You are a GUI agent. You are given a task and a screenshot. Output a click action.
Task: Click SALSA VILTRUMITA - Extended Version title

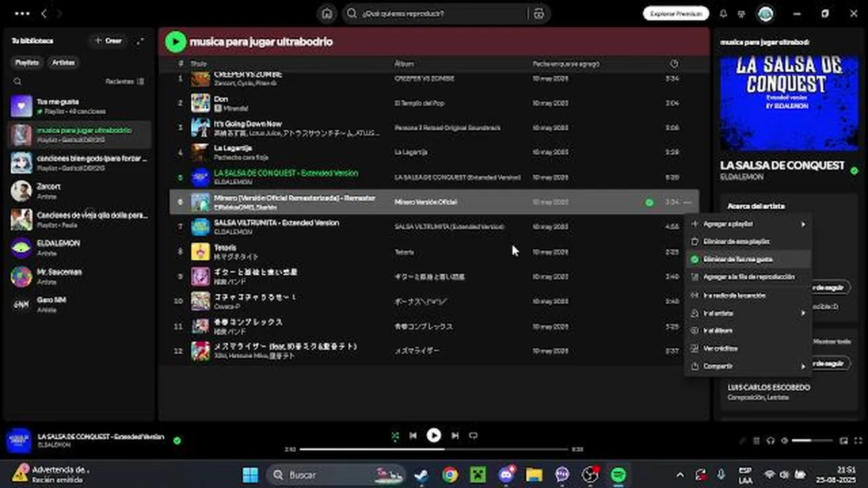coord(277,222)
